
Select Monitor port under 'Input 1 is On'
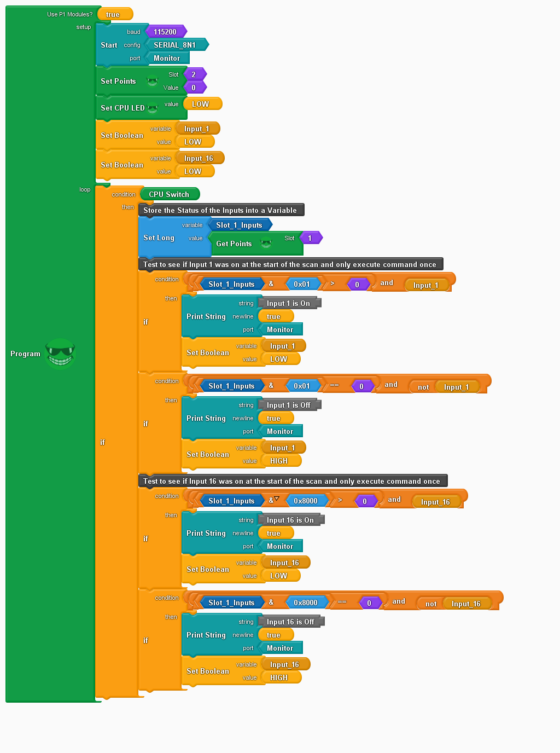point(281,329)
